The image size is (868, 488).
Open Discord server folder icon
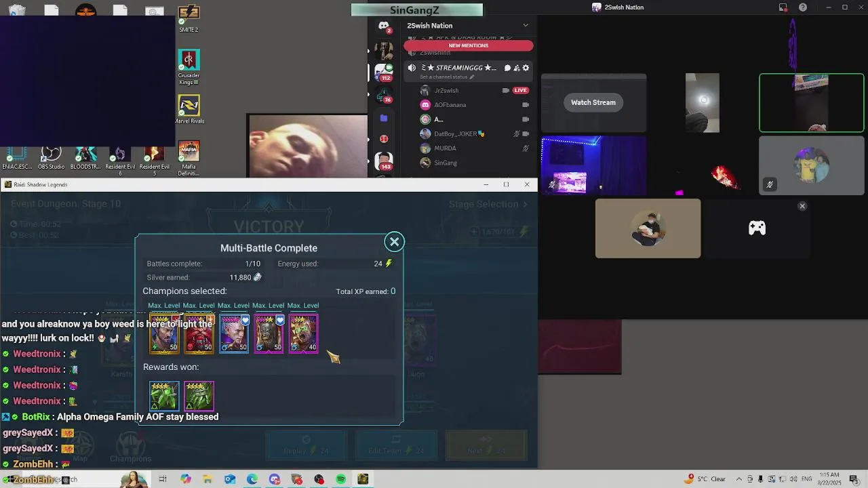pos(384,118)
